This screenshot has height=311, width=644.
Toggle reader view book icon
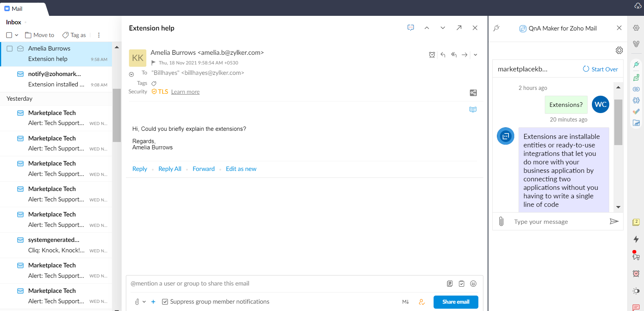click(473, 110)
